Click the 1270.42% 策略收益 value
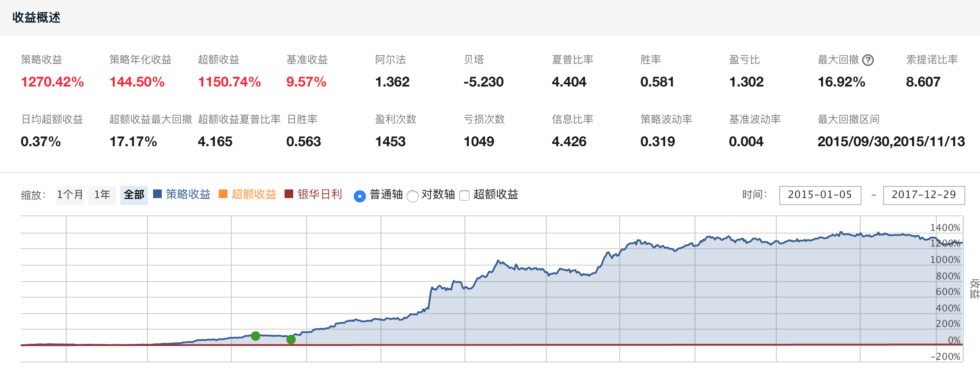 tap(52, 82)
